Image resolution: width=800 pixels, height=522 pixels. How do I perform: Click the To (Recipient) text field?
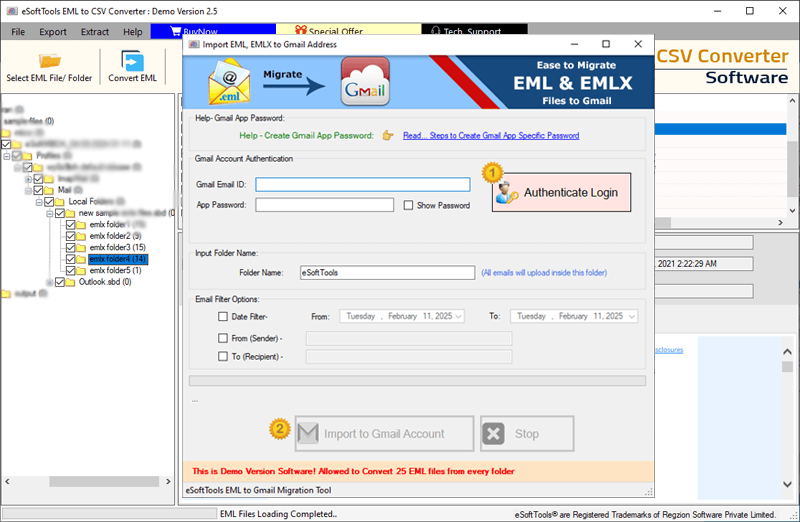pos(409,357)
